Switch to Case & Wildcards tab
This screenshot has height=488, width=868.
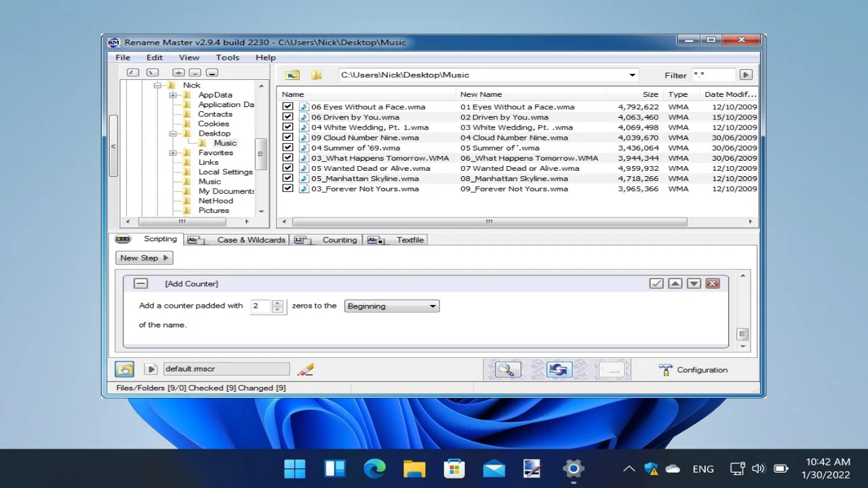tap(238, 240)
